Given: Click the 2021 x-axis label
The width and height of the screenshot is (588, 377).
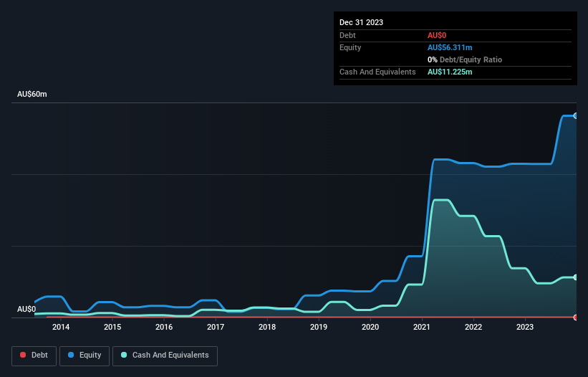Looking at the screenshot, I should click(x=422, y=327).
